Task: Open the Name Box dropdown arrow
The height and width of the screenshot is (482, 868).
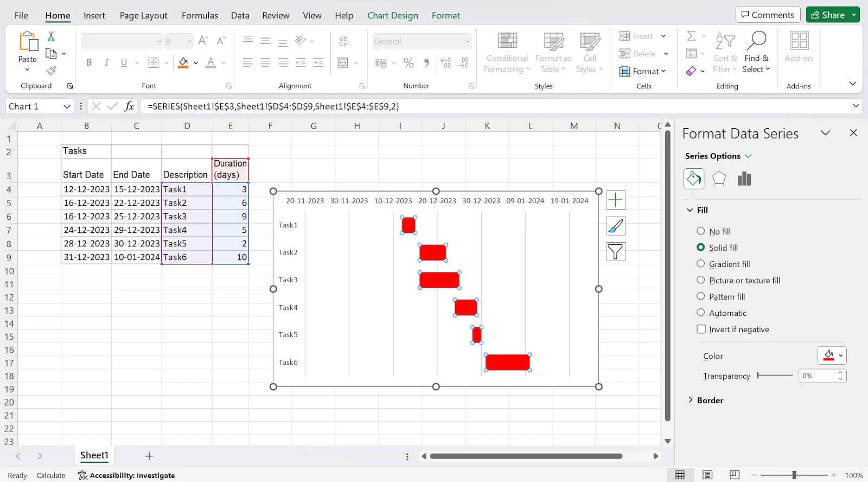Action: pyautogui.click(x=67, y=106)
